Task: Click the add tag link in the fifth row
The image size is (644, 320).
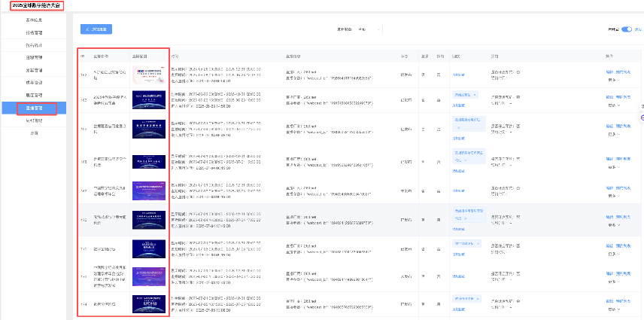Action: (x=458, y=192)
